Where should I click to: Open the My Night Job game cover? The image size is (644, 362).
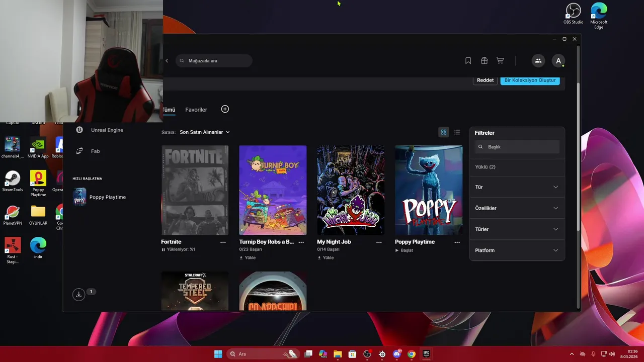[x=351, y=190]
